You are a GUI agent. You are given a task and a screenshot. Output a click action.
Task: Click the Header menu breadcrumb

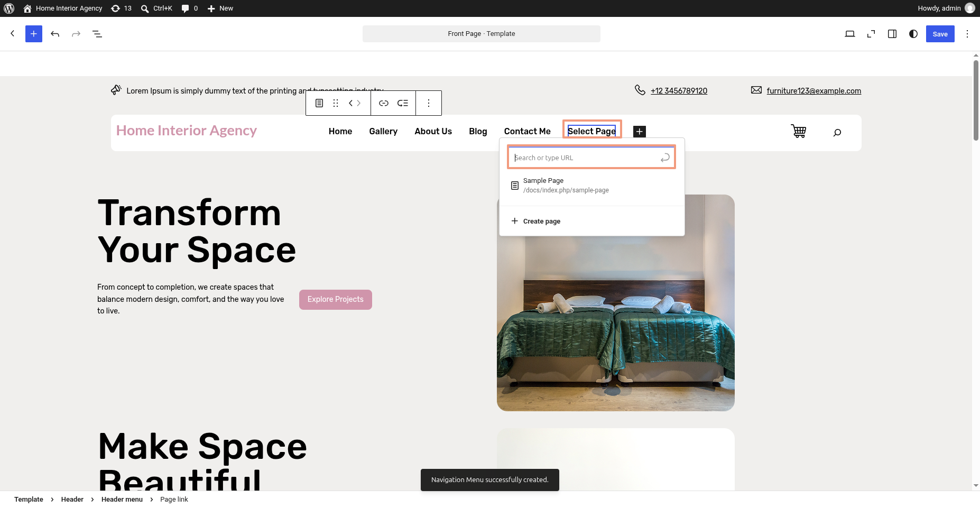coord(122,500)
